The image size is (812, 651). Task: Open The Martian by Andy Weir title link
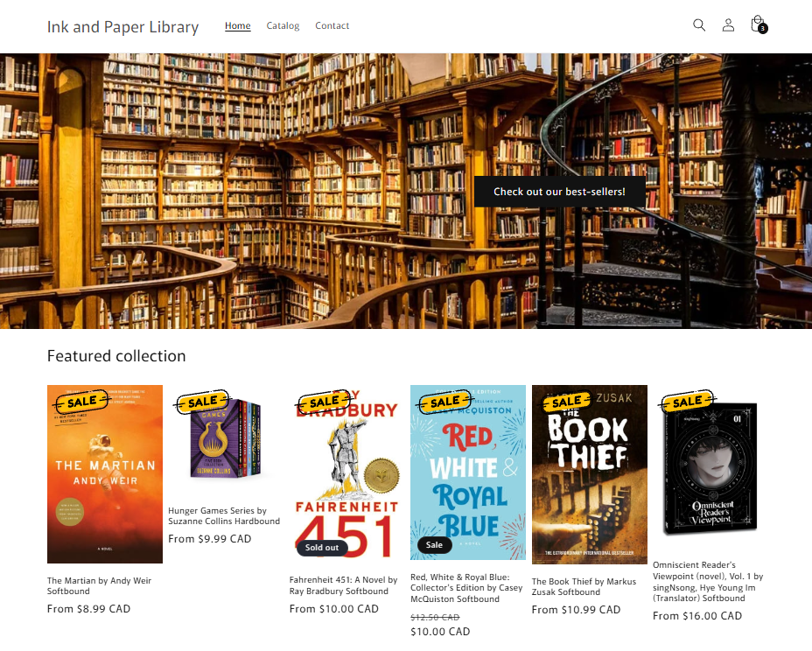point(99,585)
